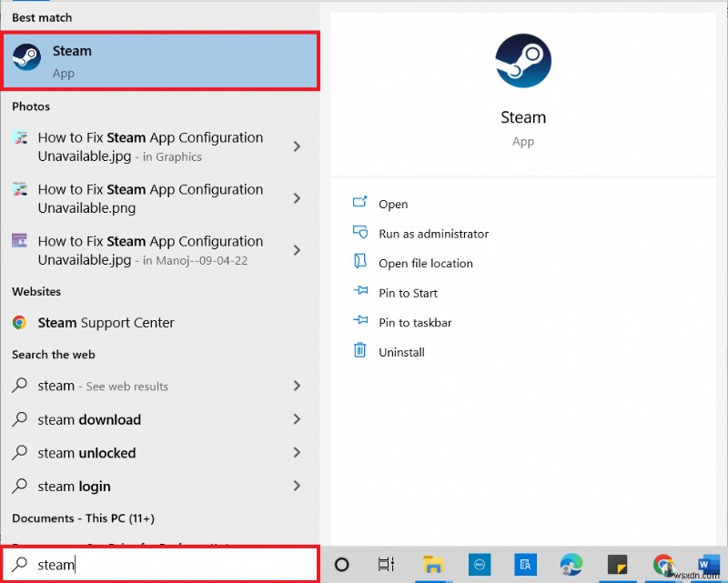728x583 pixels.
Task: Open File Explorer from the taskbar
Action: [x=432, y=564]
